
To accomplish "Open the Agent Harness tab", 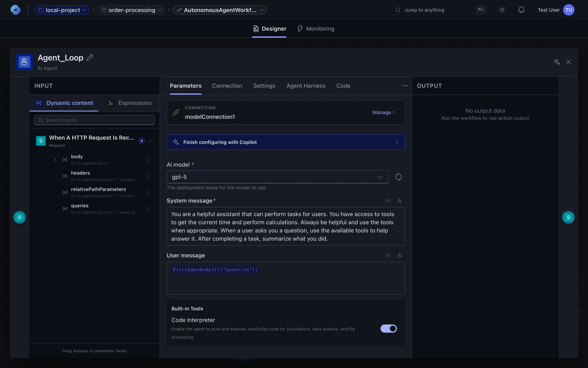I will click(306, 86).
